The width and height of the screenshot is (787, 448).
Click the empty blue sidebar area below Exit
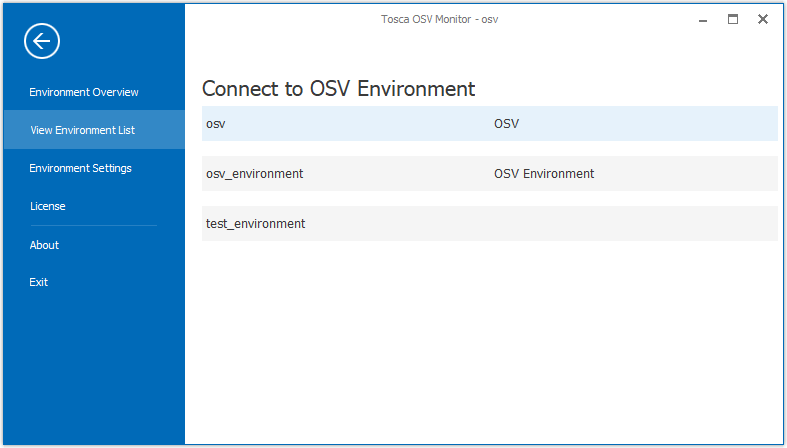click(x=93, y=370)
